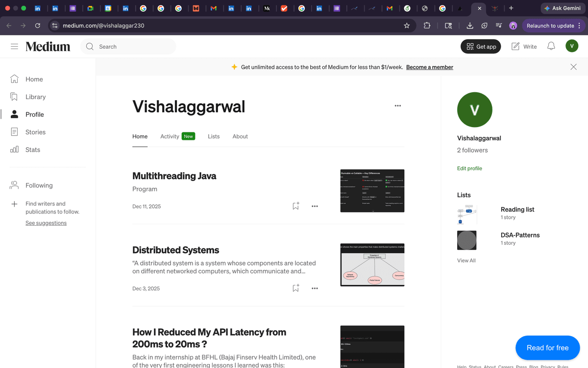Click the Edit profile link
This screenshot has width=588, height=368.
[x=469, y=168]
